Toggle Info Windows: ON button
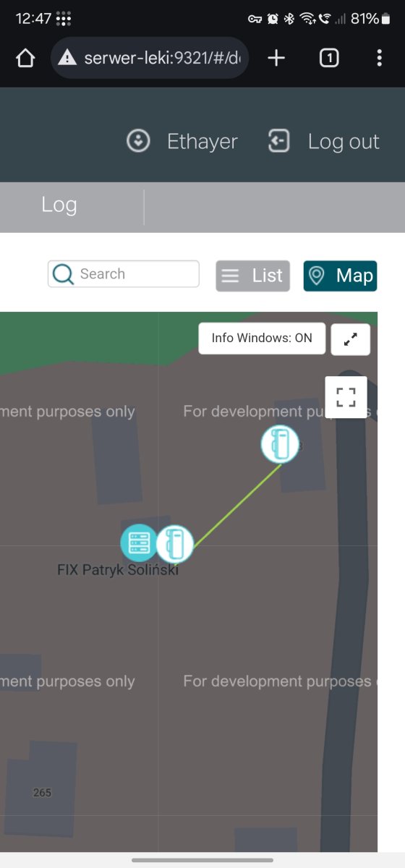 [x=262, y=338]
